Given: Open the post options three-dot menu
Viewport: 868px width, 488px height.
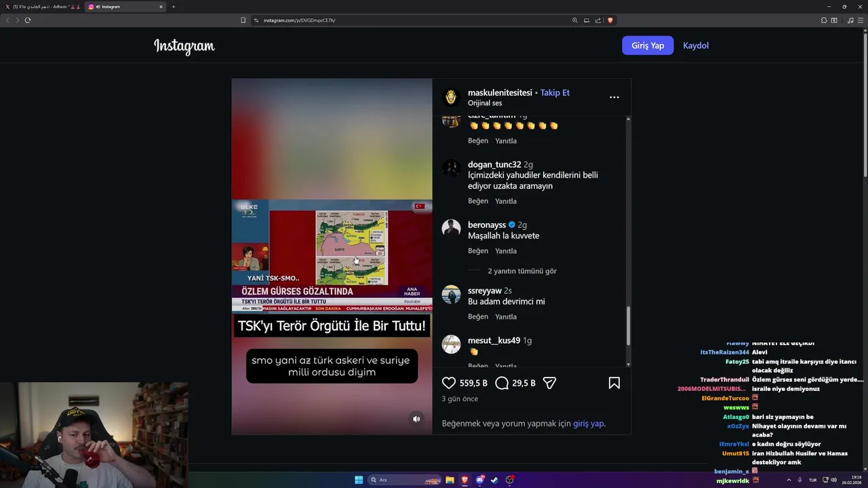Looking at the screenshot, I should 614,98.
